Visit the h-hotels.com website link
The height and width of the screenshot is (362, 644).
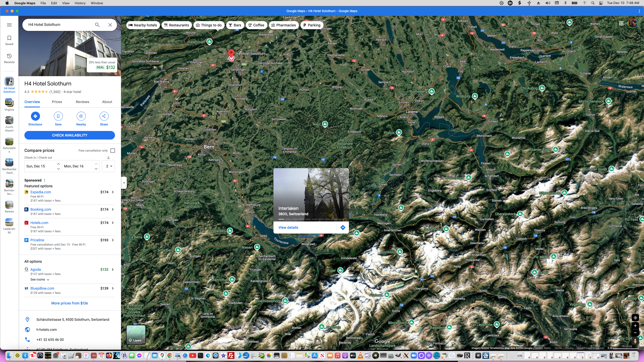(46, 330)
